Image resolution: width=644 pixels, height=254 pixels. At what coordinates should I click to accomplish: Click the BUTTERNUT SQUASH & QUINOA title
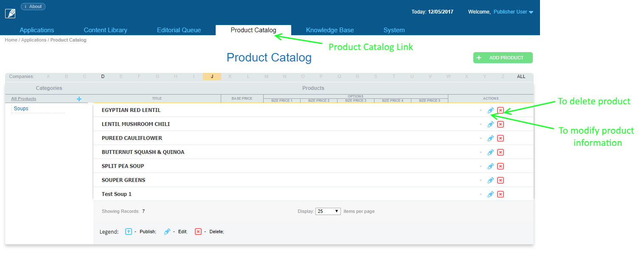click(143, 152)
